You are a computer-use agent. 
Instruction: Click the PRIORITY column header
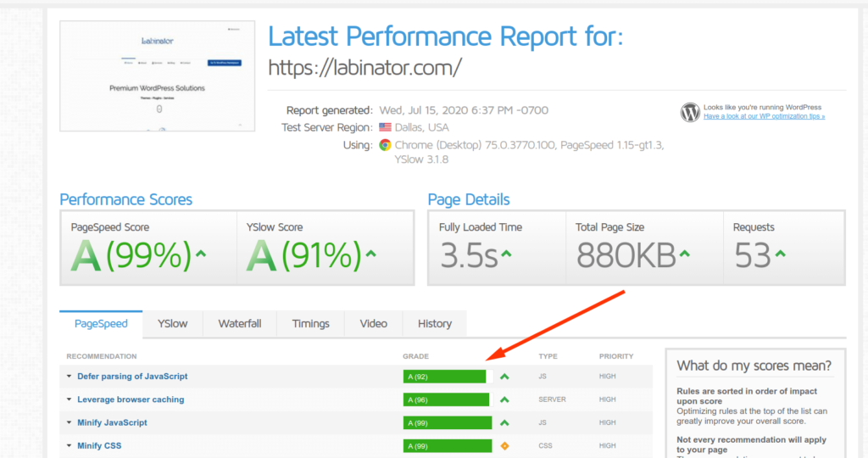point(616,356)
